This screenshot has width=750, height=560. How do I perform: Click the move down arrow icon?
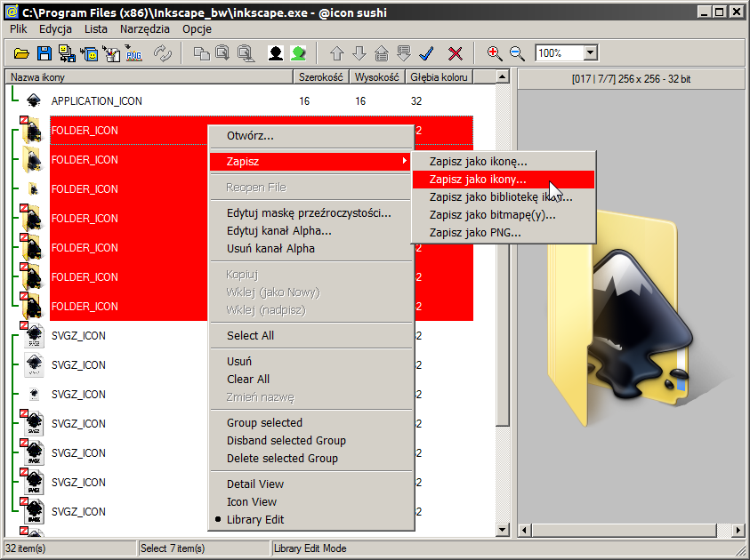[359, 53]
